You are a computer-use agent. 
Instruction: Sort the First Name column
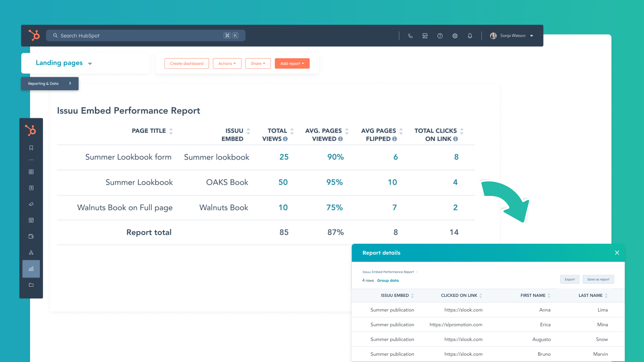click(549, 296)
